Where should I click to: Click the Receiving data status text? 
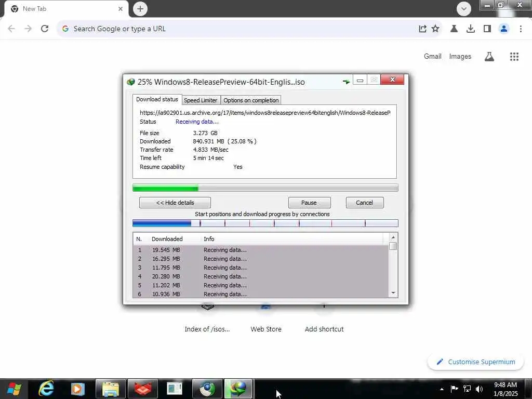point(197,122)
